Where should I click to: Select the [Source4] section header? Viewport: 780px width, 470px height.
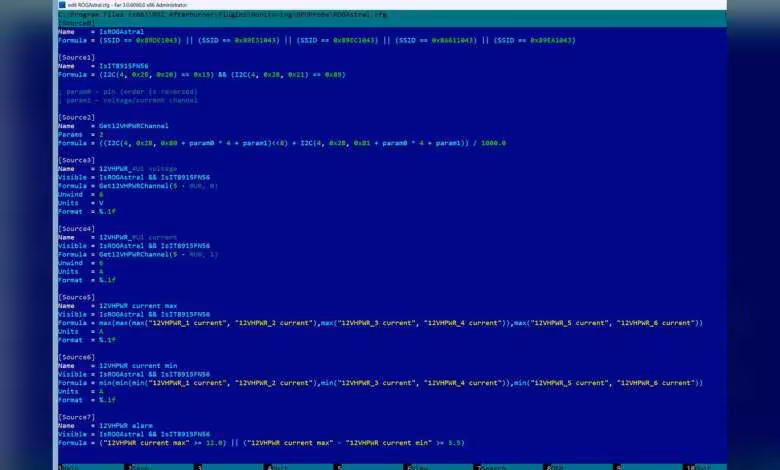click(x=76, y=229)
